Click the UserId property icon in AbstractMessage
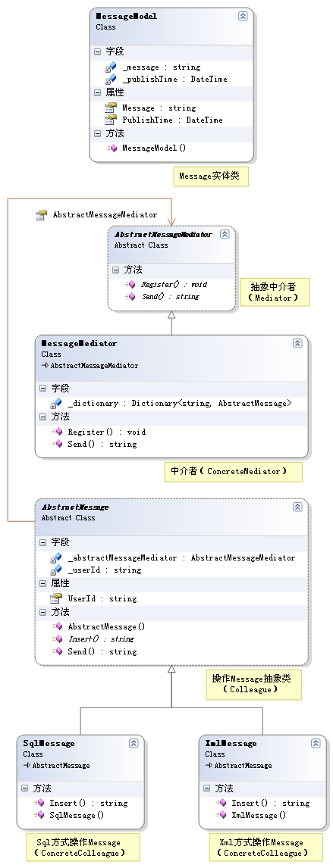 point(56,598)
